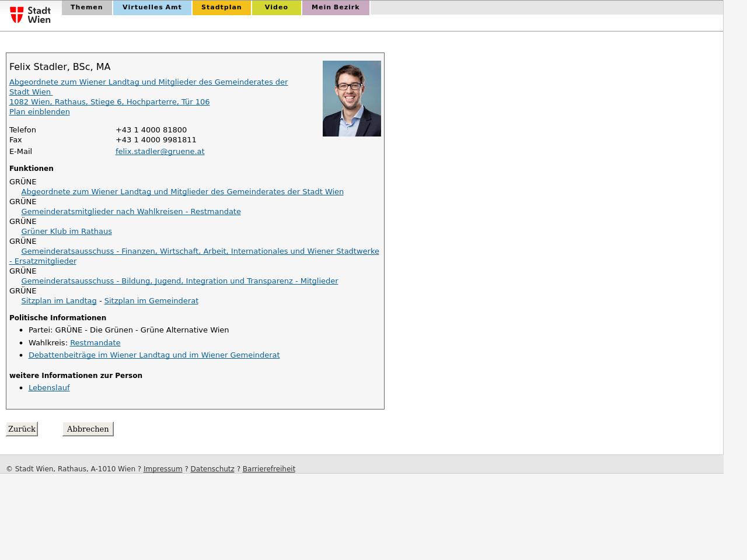This screenshot has width=747, height=560.
Task: Open the Impressum footer link
Action: coord(163,468)
